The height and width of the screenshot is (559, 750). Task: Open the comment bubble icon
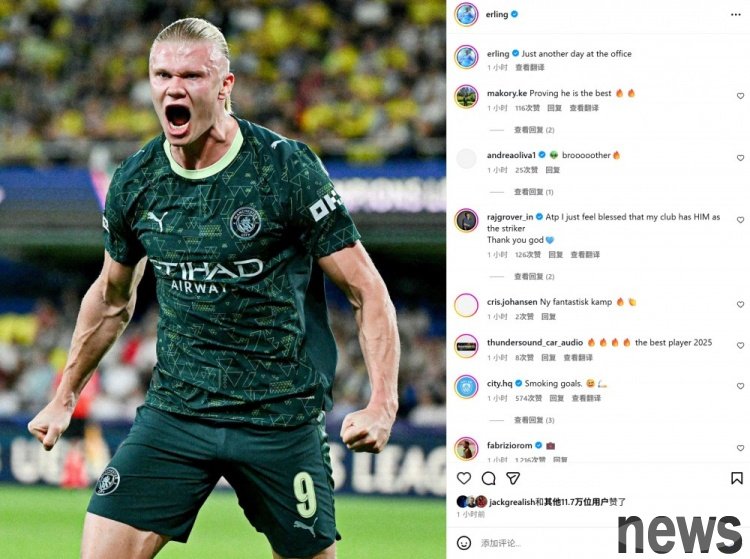[x=488, y=478]
